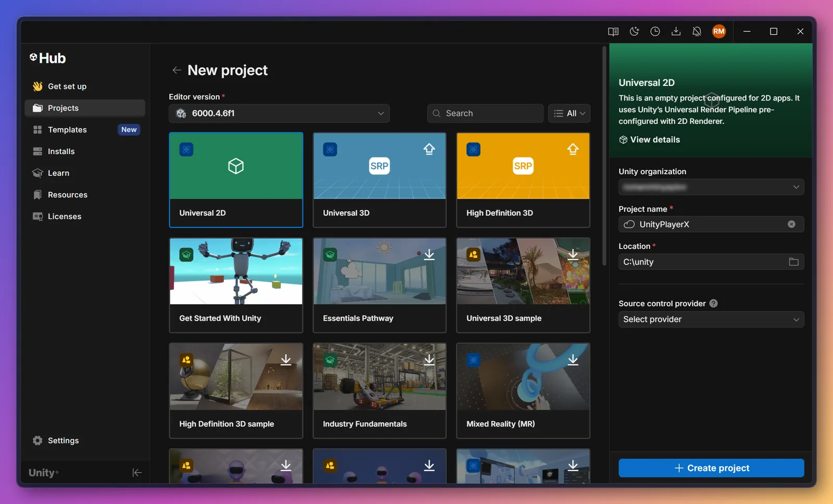
Task: Open View details for Universal 2D
Action: point(649,139)
